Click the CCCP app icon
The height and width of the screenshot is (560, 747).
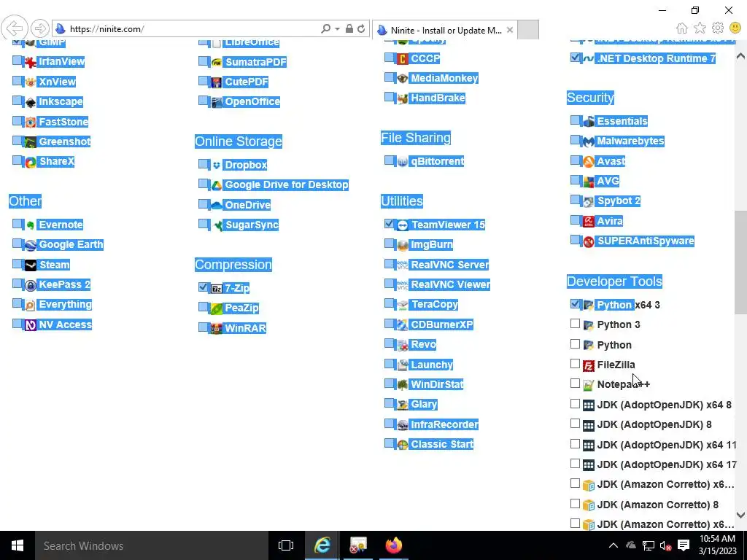click(x=403, y=59)
